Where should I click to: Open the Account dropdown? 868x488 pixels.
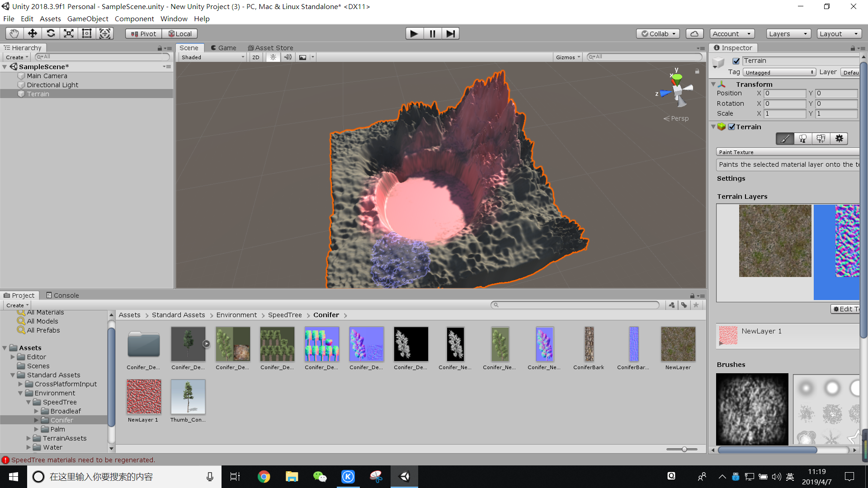pyautogui.click(x=732, y=33)
